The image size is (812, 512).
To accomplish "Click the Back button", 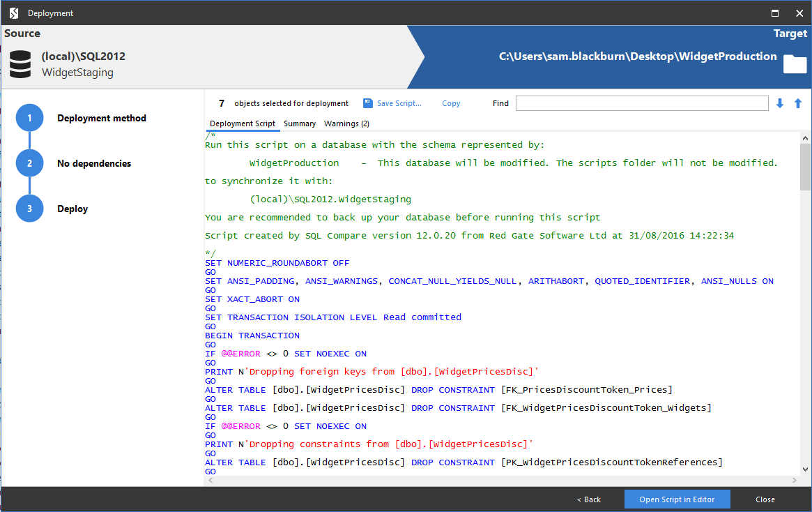I will (588, 499).
